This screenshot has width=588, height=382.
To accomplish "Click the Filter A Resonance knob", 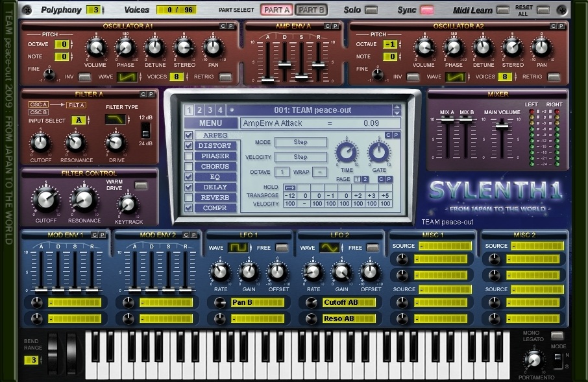I will click(x=76, y=143).
